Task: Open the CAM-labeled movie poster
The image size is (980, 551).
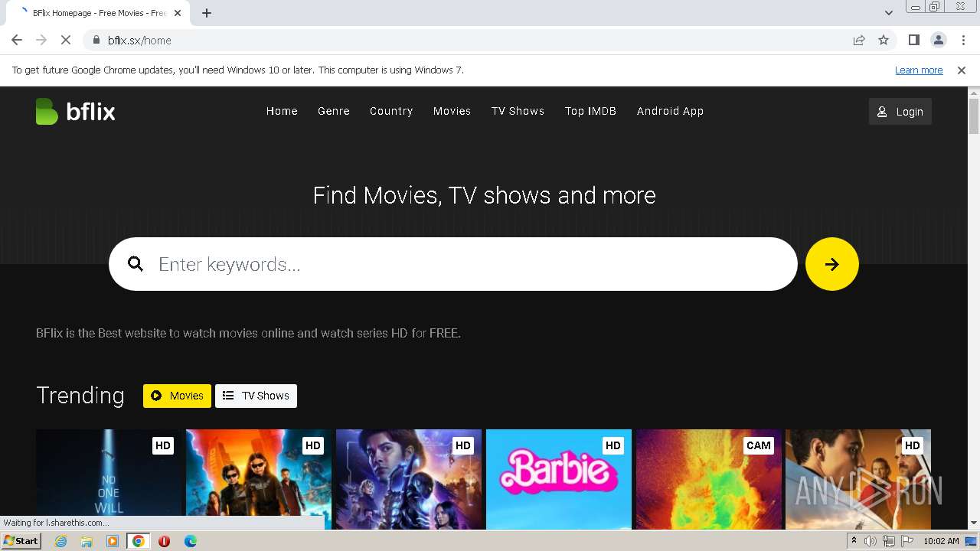Action: click(x=709, y=479)
